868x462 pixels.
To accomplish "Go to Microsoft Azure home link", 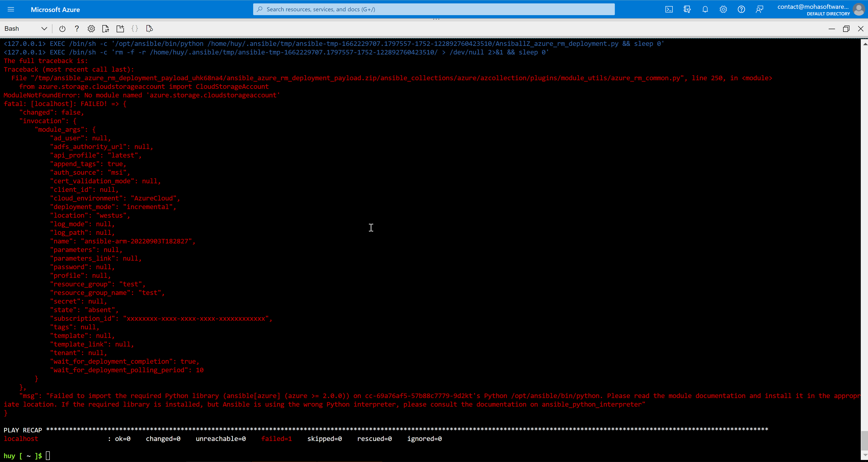I will (55, 9).
